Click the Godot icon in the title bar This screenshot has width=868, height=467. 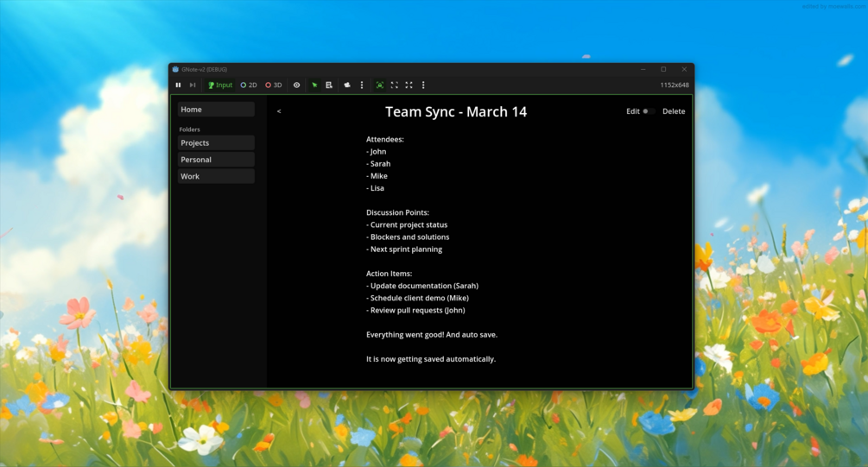(175, 69)
